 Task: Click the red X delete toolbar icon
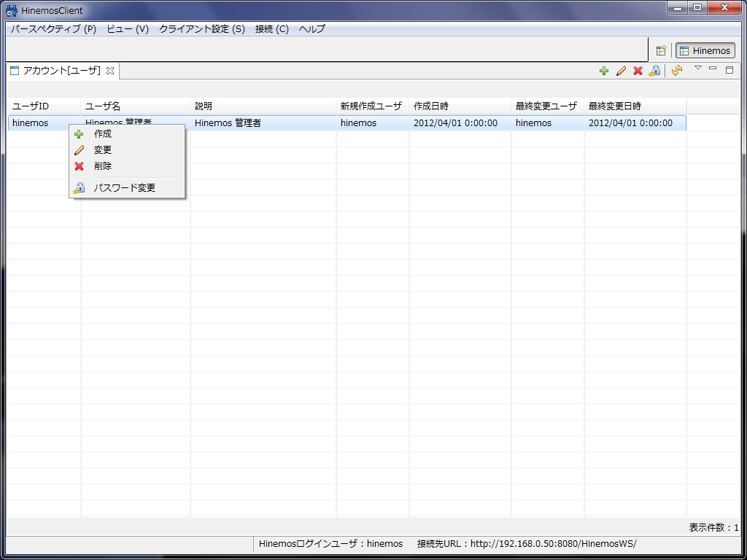[x=638, y=71]
